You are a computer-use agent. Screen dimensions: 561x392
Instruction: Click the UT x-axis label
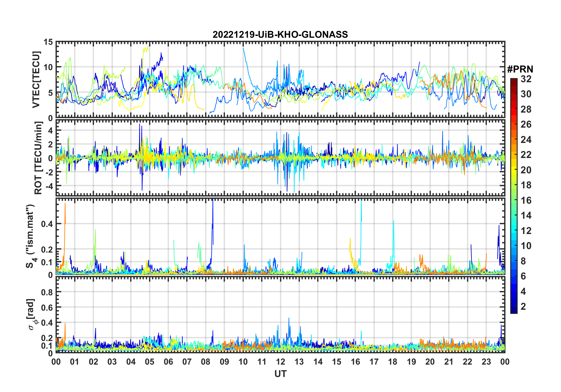point(280,374)
